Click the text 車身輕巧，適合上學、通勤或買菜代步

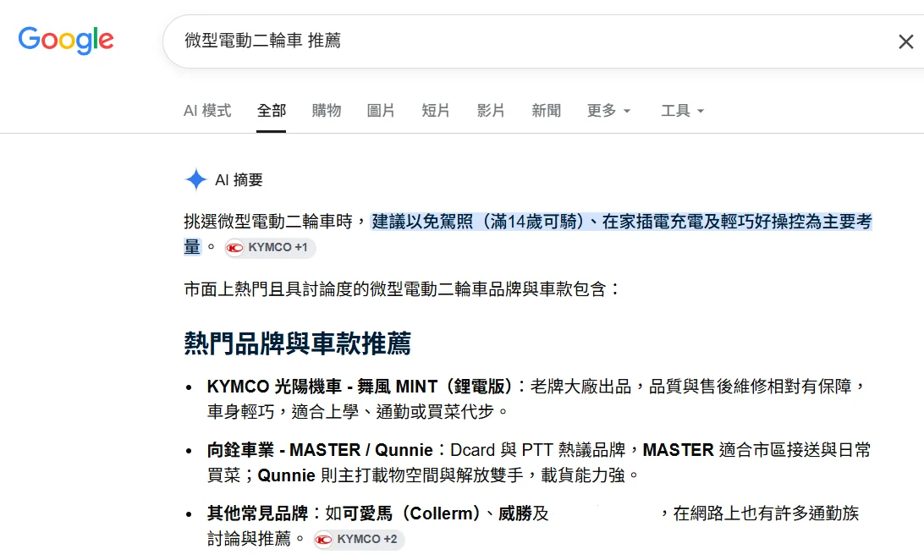point(350,412)
